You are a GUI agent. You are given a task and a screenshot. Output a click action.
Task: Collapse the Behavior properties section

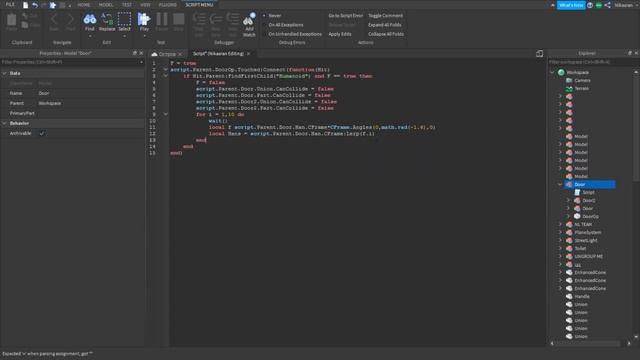click(x=4, y=123)
